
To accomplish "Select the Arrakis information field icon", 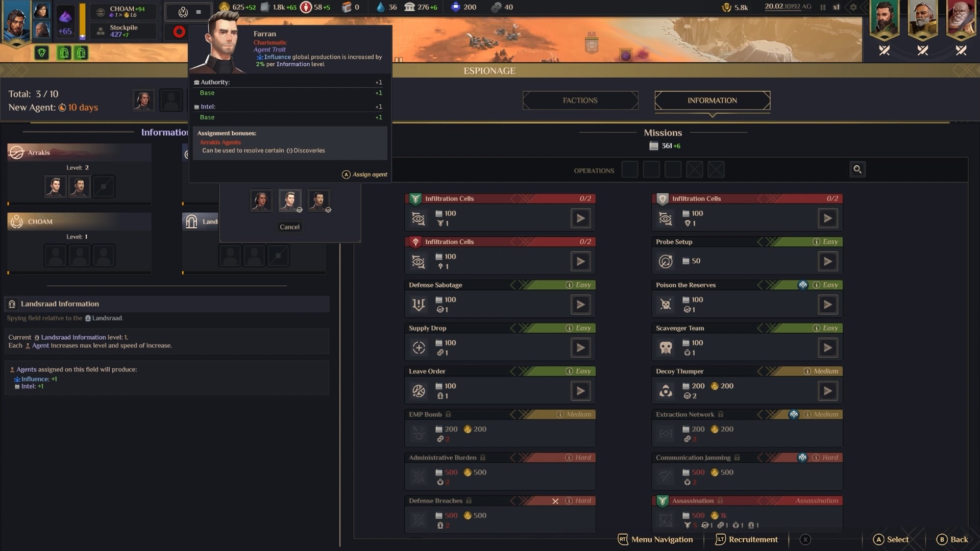I will click(x=17, y=153).
